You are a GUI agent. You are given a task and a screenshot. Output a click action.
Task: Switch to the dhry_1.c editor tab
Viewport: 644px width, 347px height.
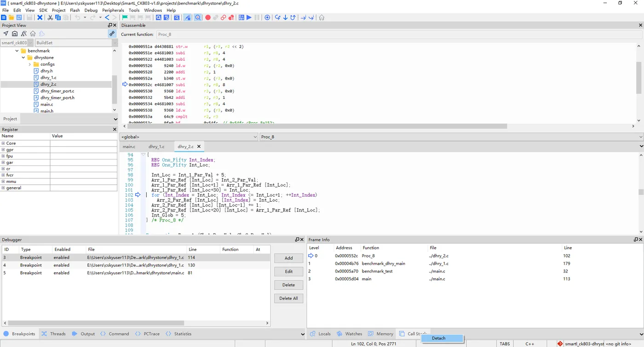click(x=156, y=147)
